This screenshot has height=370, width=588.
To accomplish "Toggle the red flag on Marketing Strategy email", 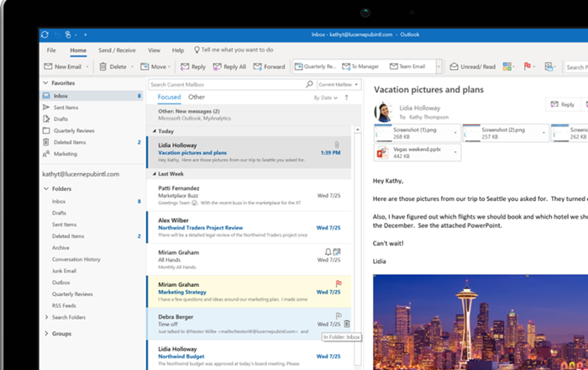I will click(x=338, y=285).
